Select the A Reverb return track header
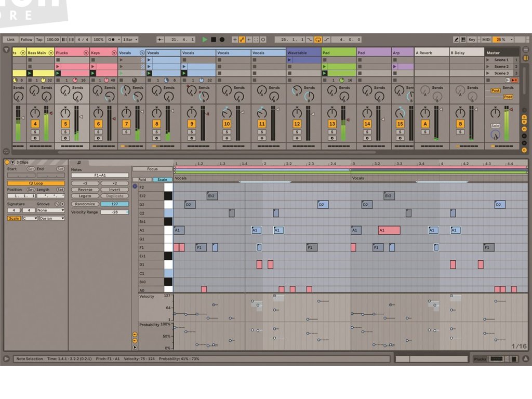 (431, 52)
